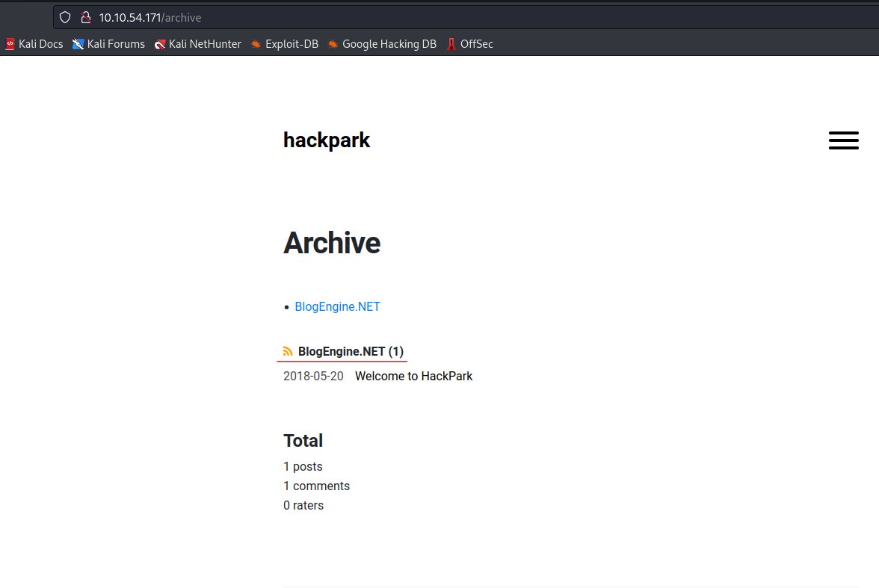The width and height of the screenshot is (879, 588).
Task: Open the Google Hacking DB bookmark
Action: click(383, 44)
